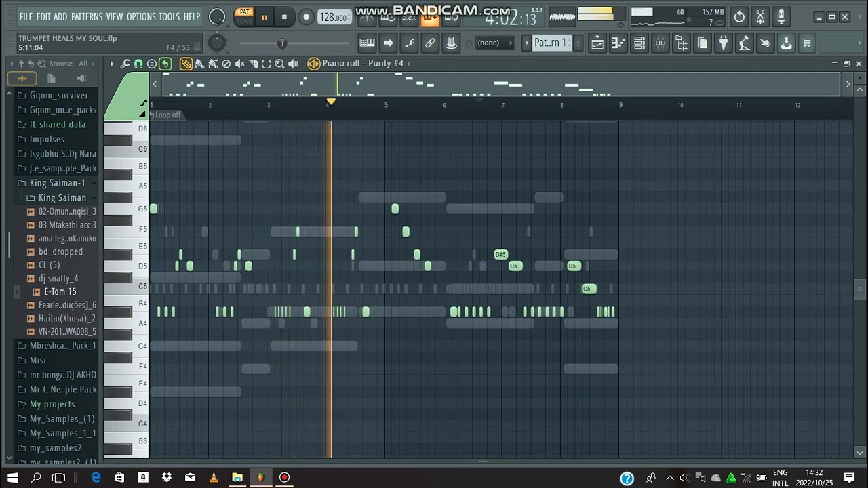This screenshot has width=868, height=488.
Task: Open the Plugin picker plug icon
Action: coord(724,43)
